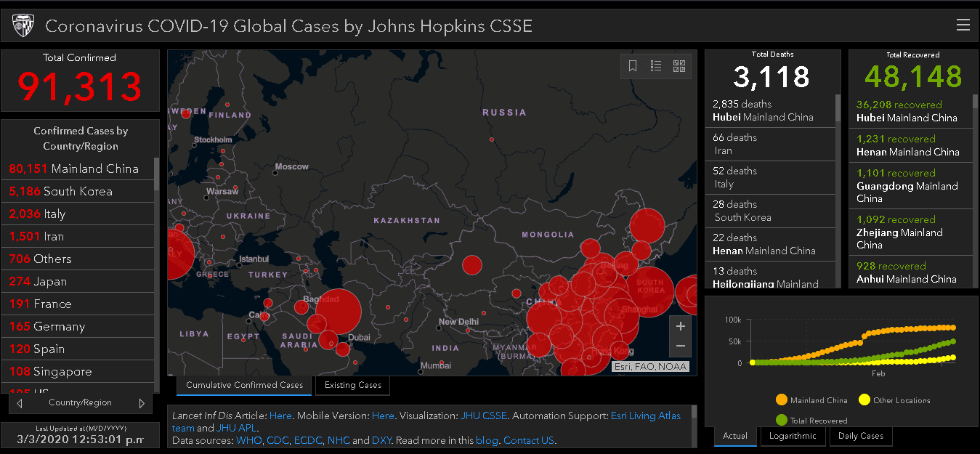The image size is (980, 454).
Task: Open the JHU CSSE link
Action: tap(483, 416)
